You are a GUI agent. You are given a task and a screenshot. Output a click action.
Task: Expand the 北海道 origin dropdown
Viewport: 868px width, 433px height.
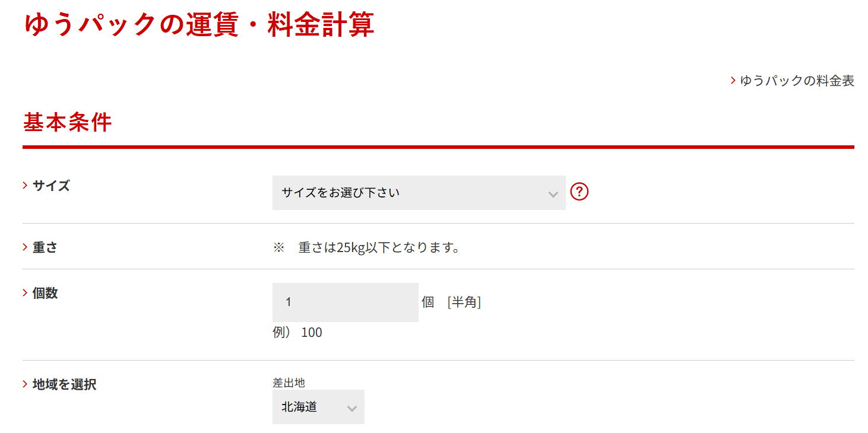tap(318, 407)
